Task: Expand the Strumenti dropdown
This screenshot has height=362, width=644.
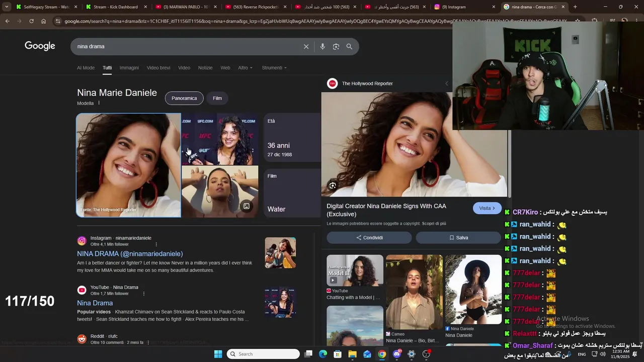Action: (x=274, y=68)
